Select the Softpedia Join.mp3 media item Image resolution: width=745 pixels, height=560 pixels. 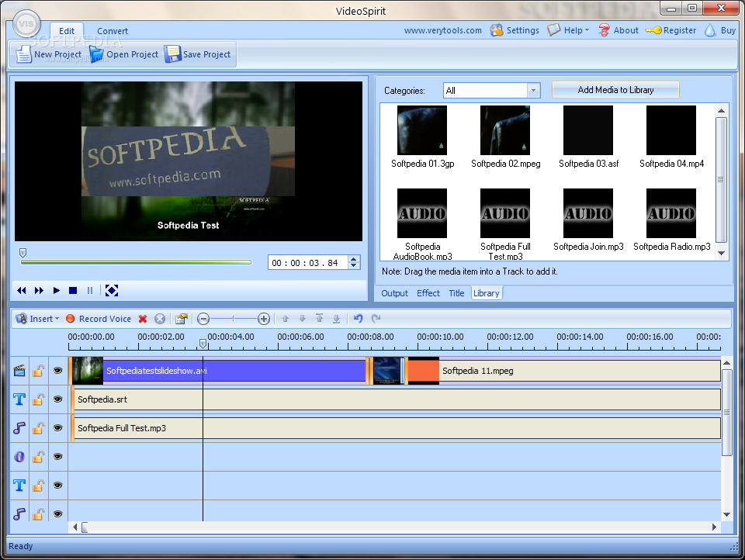coord(588,219)
